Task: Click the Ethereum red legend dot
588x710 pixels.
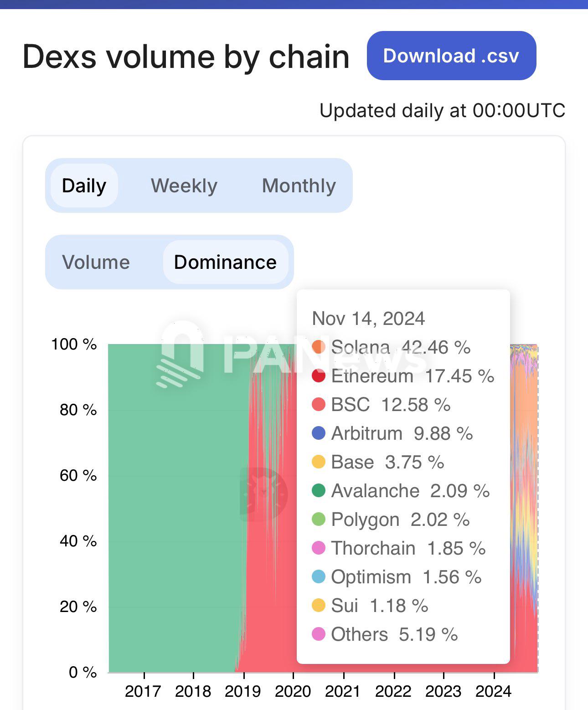Action: [318, 376]
